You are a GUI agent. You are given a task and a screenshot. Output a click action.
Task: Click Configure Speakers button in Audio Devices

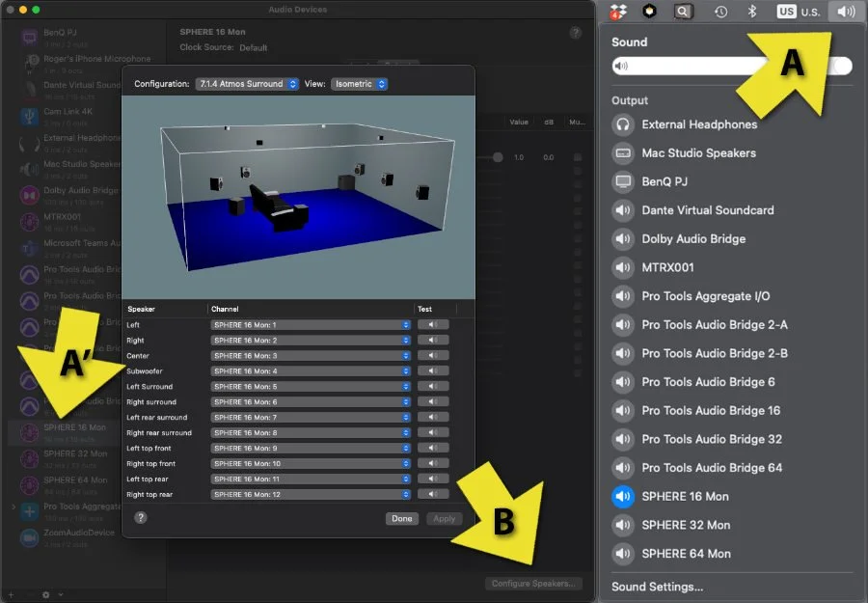click(533, 584)
